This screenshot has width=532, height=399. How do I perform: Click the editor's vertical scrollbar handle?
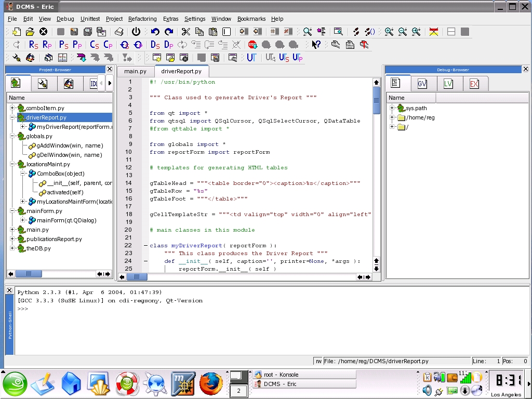377,100
